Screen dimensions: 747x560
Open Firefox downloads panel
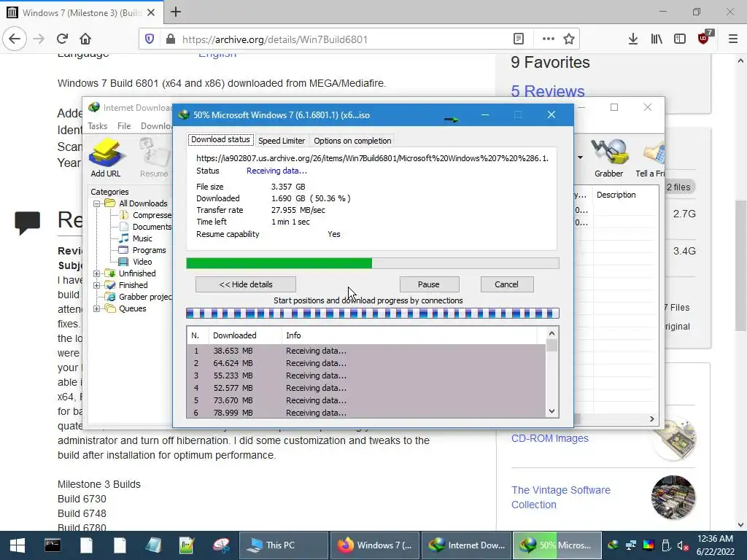click(632, 39)
